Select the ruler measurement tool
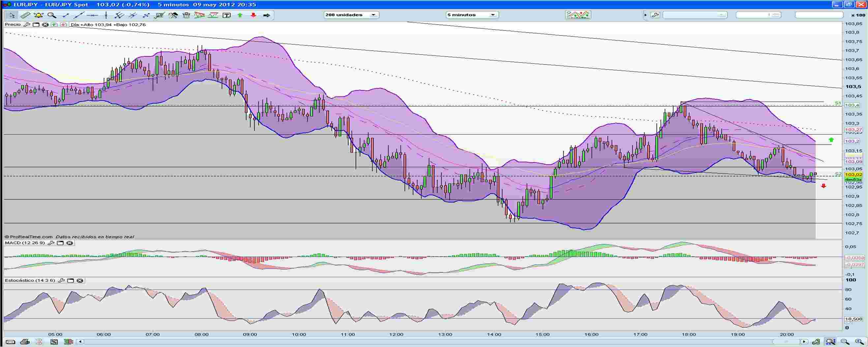The height and width of the screenshot is (347, 868). coord(24,15)
